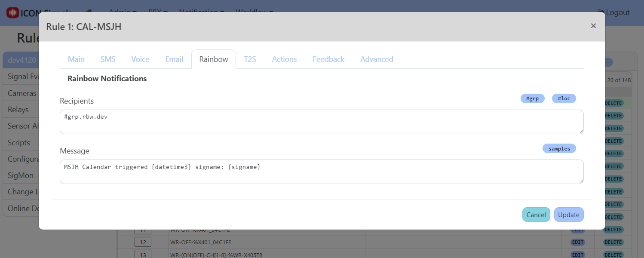Click the row number 12 button
644x258 pixels.
143,242
